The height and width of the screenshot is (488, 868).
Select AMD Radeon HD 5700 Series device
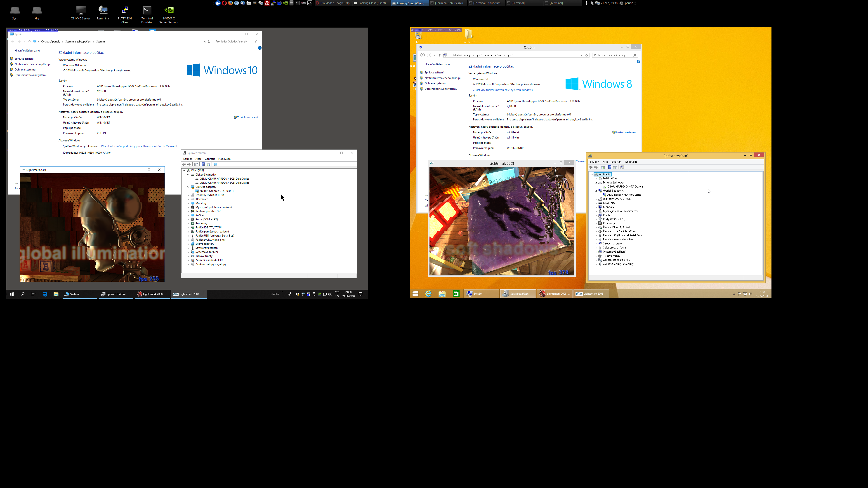pyautogui.click(x=624, y=195)
